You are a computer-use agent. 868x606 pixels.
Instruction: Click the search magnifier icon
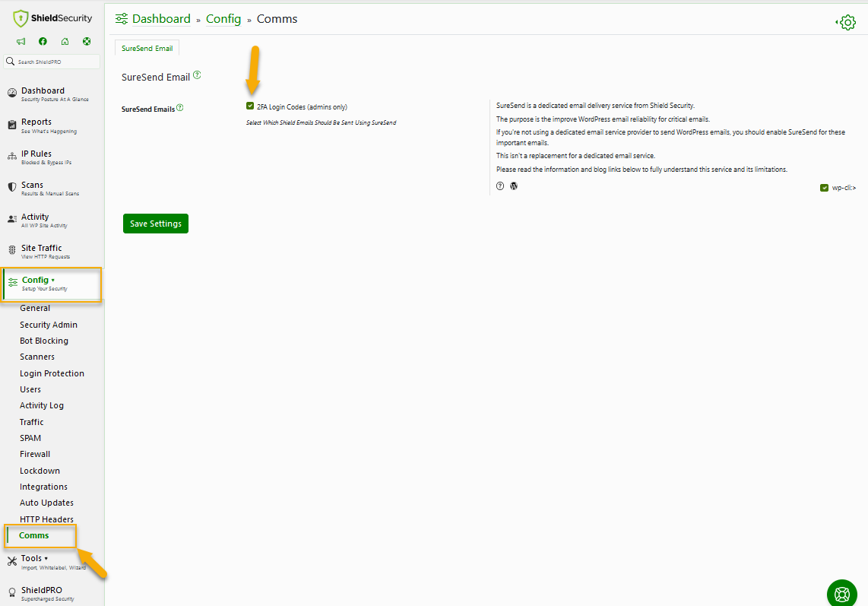click(10, 62)
